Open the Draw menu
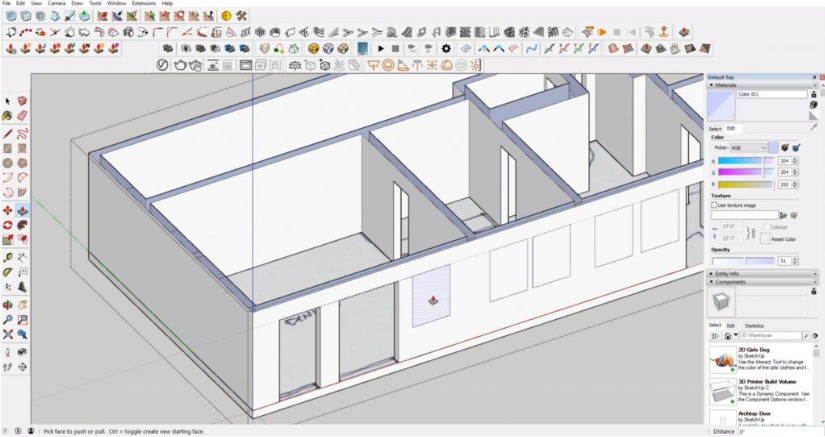825x437 pixels. pos(77,3)
